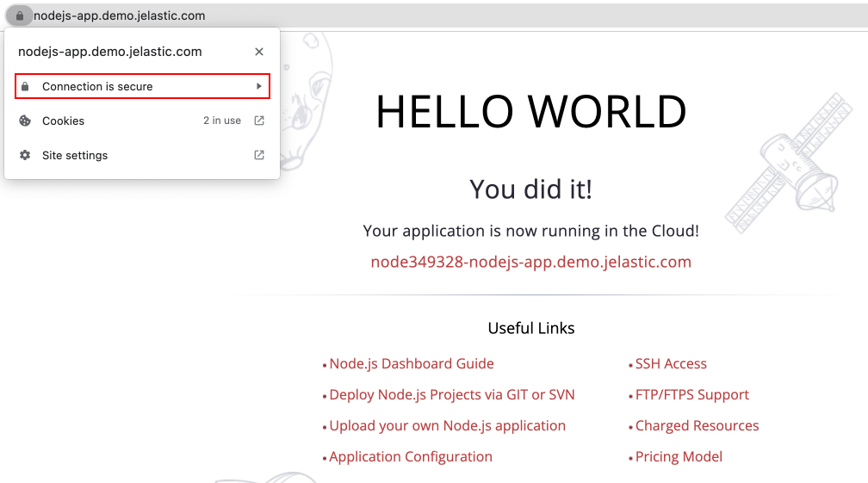This screenshot has height=483, width=868.
Task: Open Deploy Node.js Projects via GIT or SVN
Action: 452,394
